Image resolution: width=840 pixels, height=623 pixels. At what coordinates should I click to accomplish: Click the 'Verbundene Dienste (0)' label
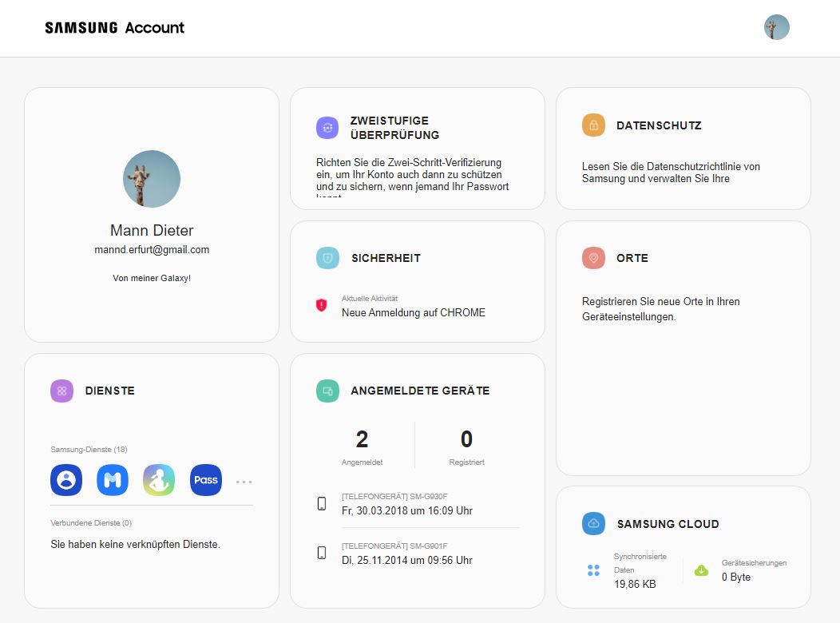tap(91, 523)
